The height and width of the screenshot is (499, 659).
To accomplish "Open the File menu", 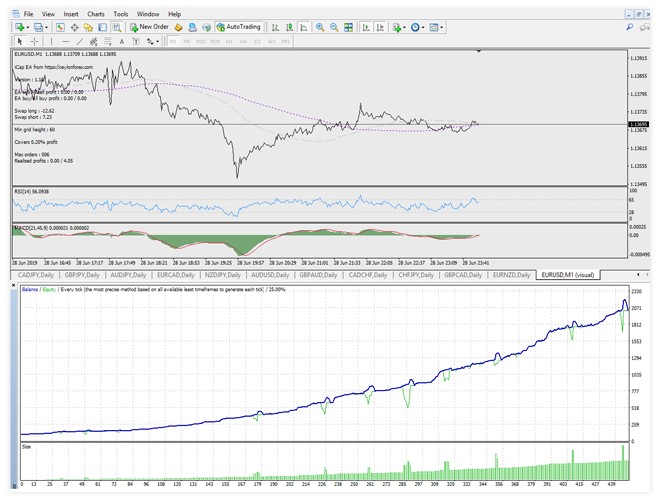I will point(29,14).
